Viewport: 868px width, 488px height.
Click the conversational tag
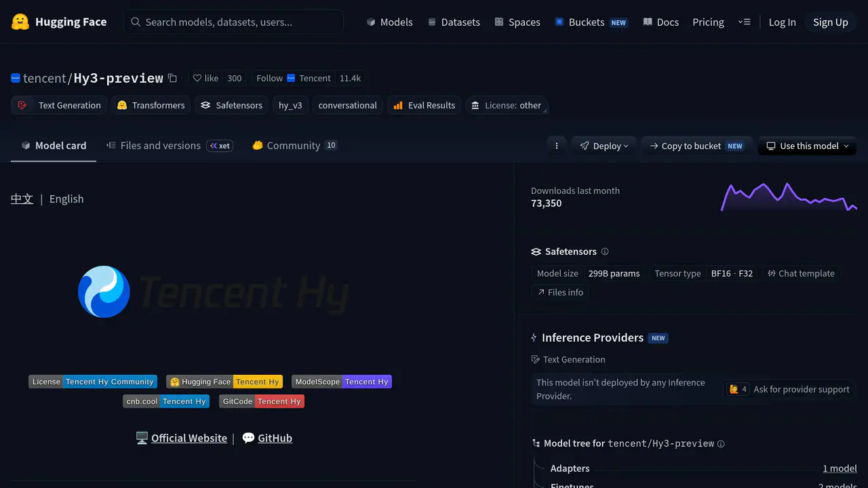pos(347,105)
